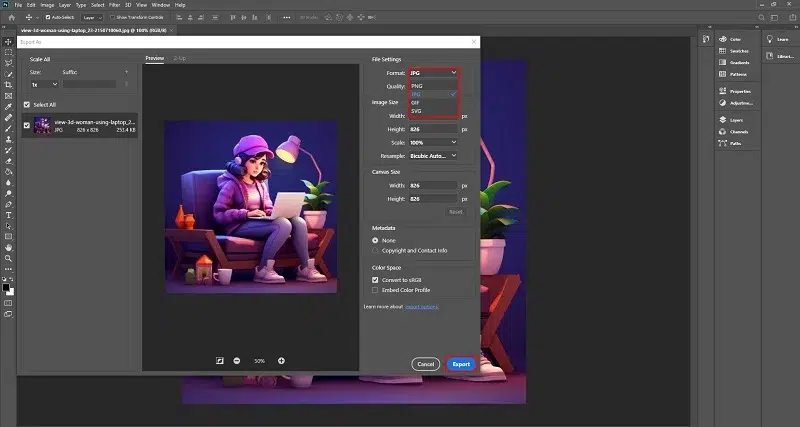Open the 1x size dropdown
Viewport: 800px width, 427px height.
click(44, 85)
